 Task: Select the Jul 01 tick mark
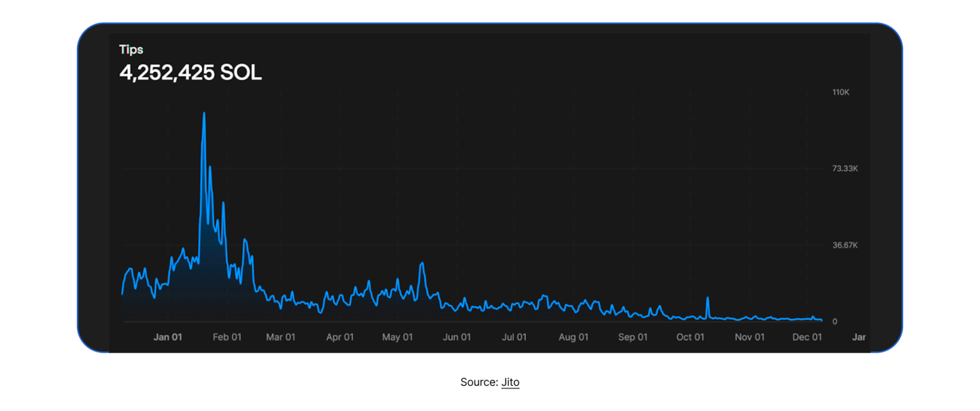[514, 337]
